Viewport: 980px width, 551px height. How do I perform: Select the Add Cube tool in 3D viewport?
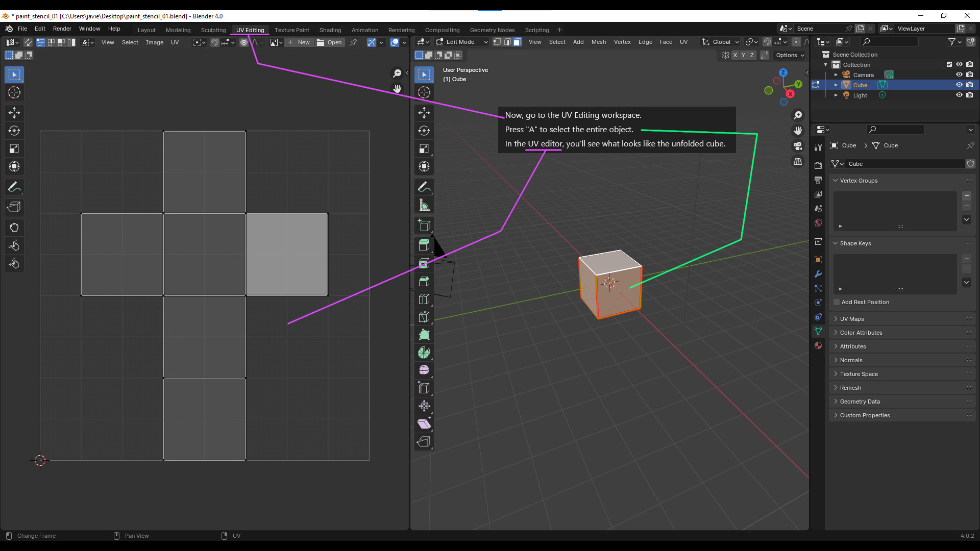point(424,225)
